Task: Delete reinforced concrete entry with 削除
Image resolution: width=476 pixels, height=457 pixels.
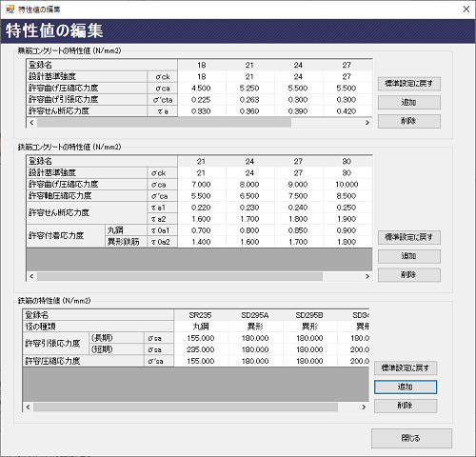Action: [x=409, y=275]
